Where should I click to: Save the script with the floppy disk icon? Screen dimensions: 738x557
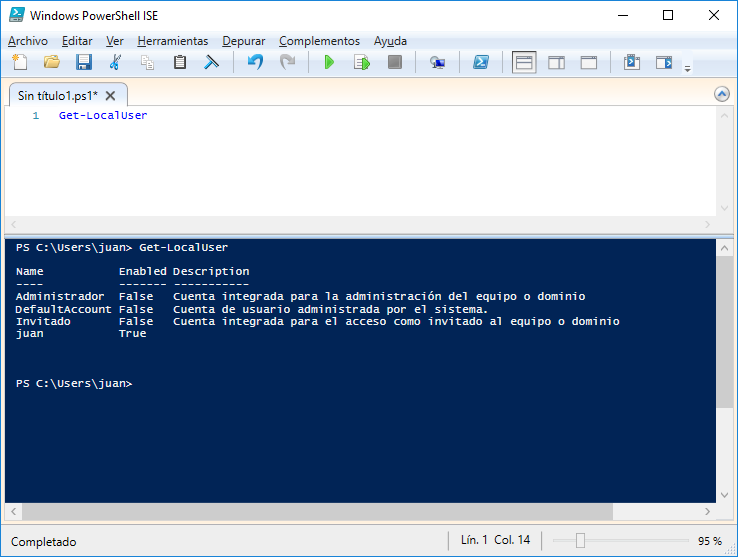[x=84, y=62]
